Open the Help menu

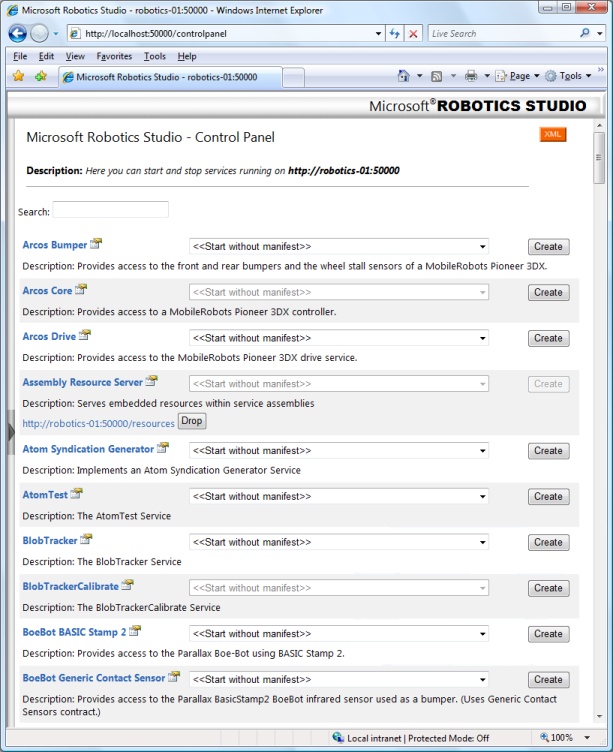click(x=187, y=56)
